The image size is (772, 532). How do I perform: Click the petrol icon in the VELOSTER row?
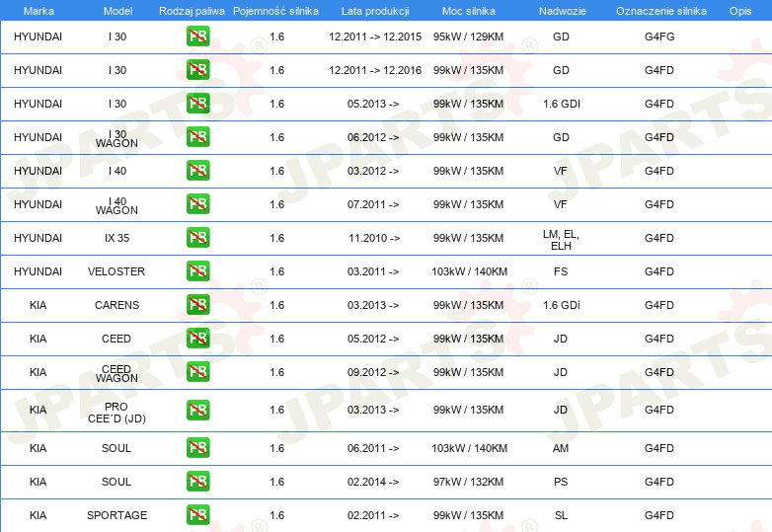click(x=197, y=270)
